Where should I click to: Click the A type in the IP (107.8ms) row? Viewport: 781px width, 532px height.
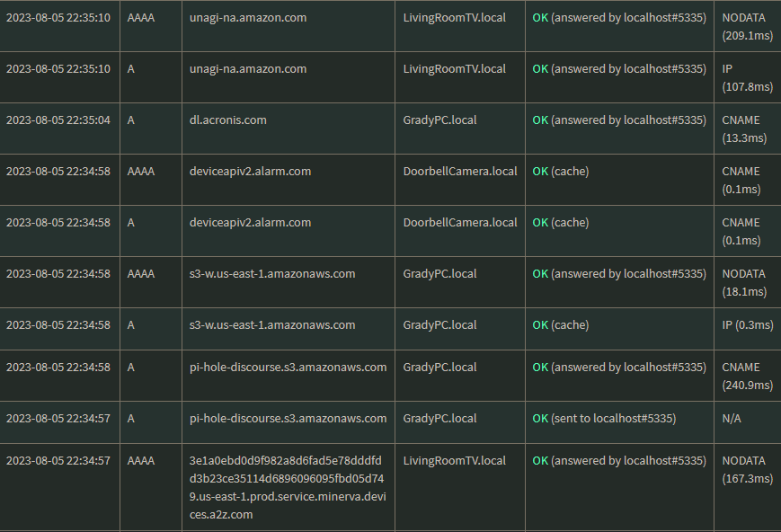click(x=131, y=69)
